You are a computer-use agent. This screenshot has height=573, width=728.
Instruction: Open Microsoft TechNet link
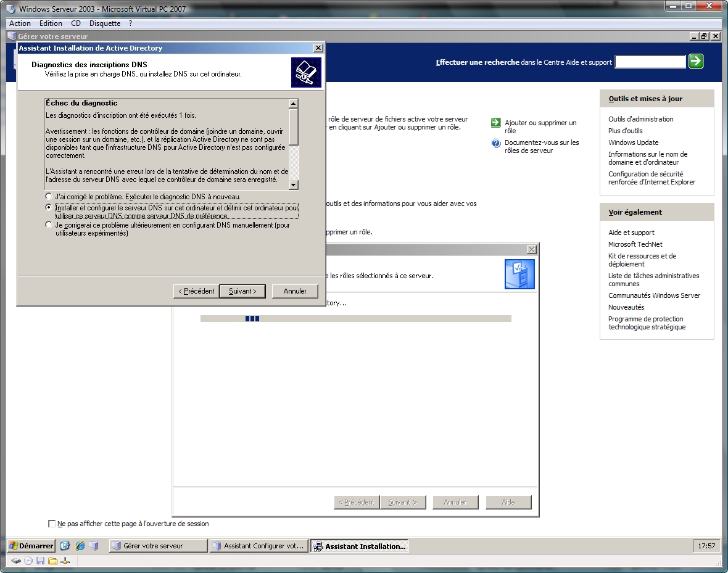635,244
